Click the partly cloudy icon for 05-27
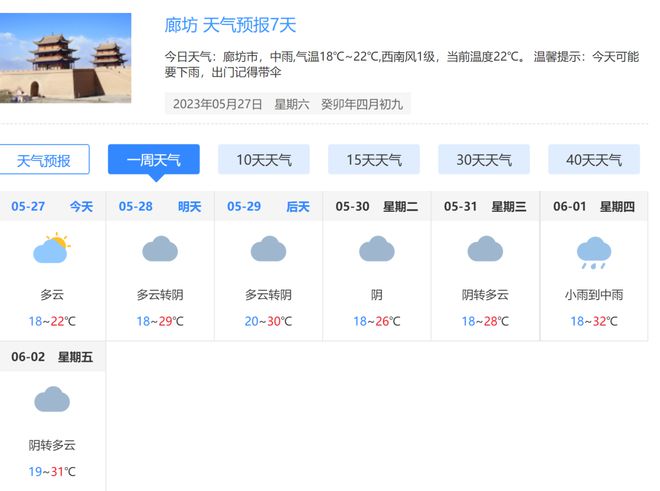Image resolution: width=660 pixels, height=491 pixels. (52, 248)
